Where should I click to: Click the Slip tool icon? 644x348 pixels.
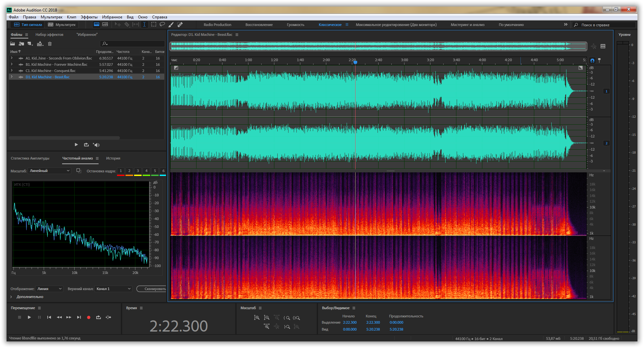coord(136,24)
